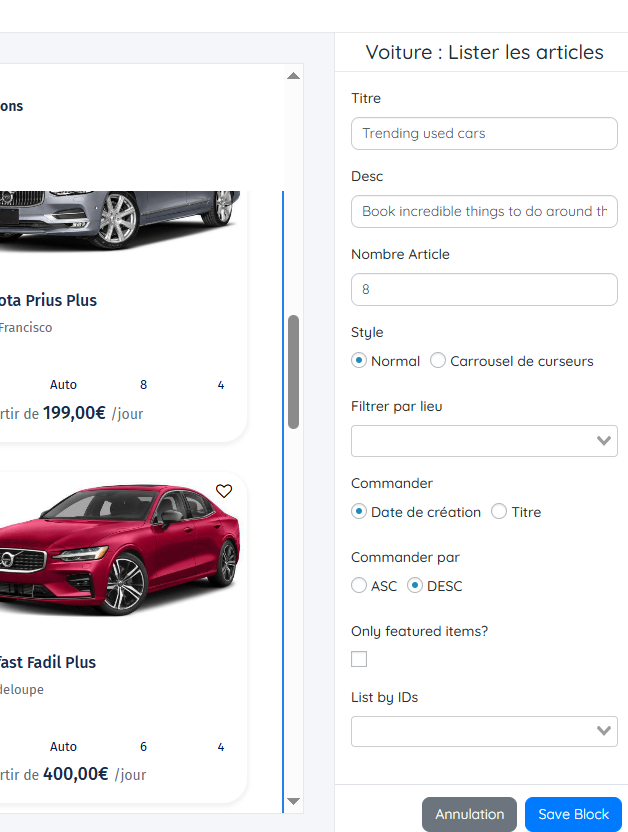This screenshot has width=628, height=832.
Task: Click the Titre text field
Action: (x=484, y=133)
